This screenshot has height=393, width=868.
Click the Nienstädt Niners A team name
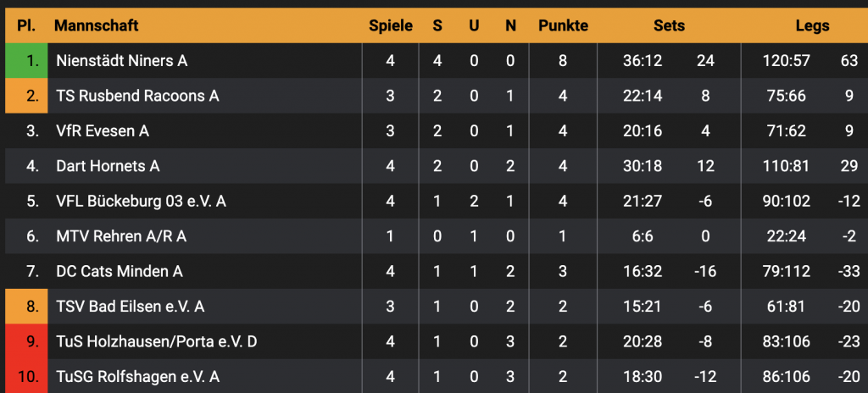click(x=121, y=61)
